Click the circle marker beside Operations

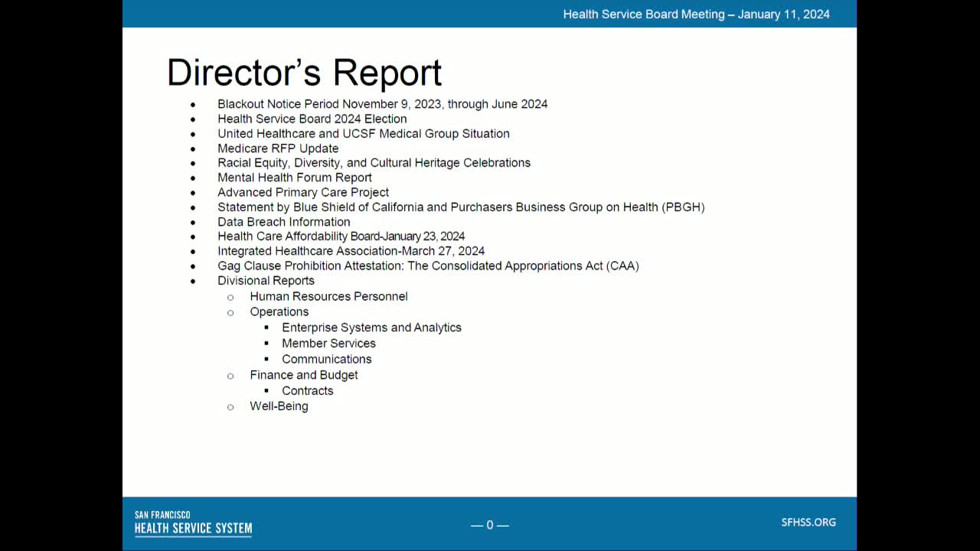click(x=230, y=312)
